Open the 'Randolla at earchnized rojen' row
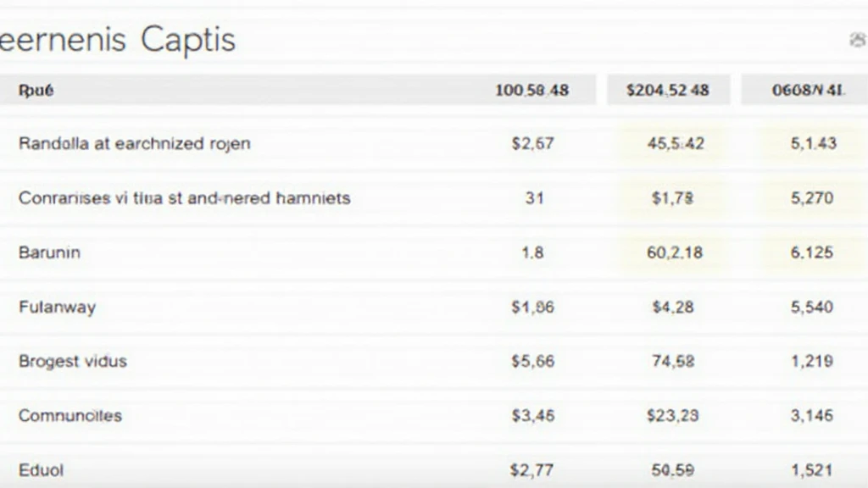 click(134, 143)
